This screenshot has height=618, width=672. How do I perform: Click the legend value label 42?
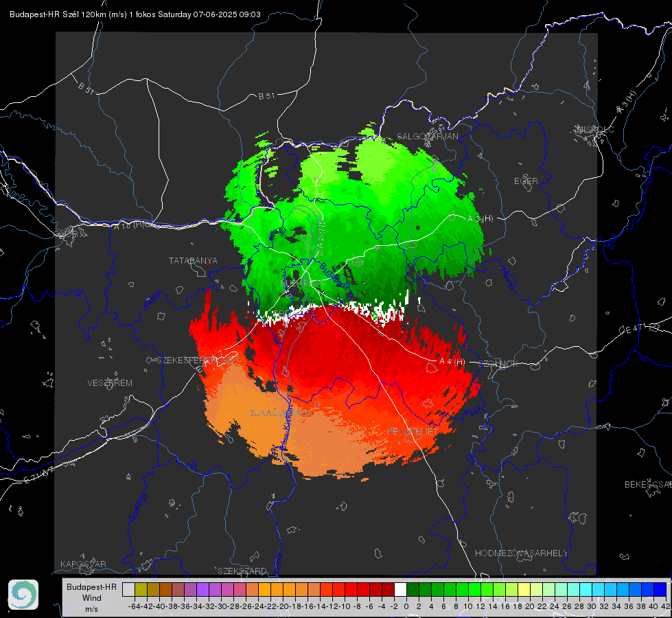point(665,606)
